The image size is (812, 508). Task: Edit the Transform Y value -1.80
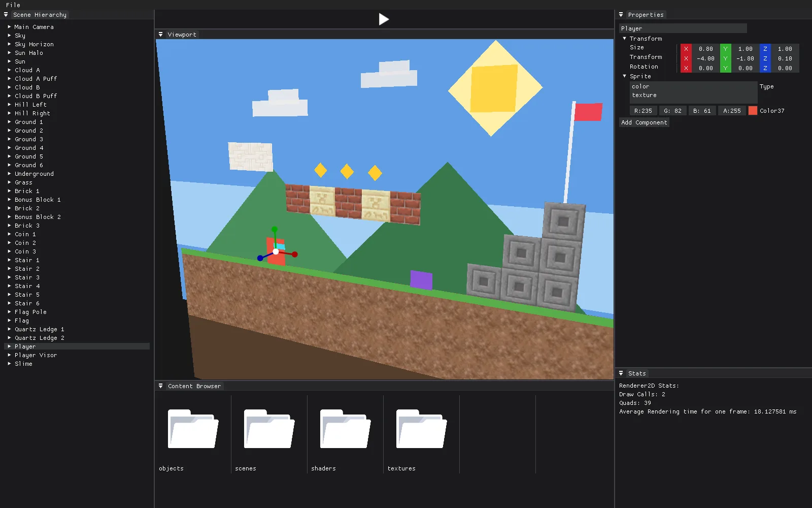pos(745,58)
